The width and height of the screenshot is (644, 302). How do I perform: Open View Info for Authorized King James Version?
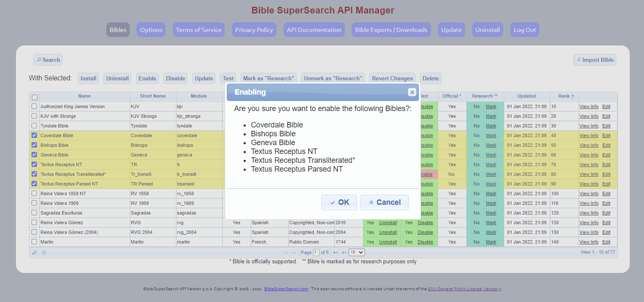589,106
